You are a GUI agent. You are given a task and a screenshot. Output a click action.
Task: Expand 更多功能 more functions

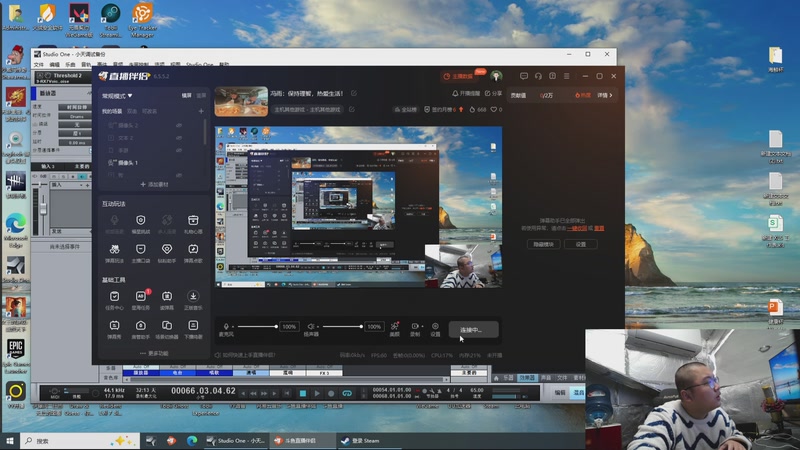point(154,353)
